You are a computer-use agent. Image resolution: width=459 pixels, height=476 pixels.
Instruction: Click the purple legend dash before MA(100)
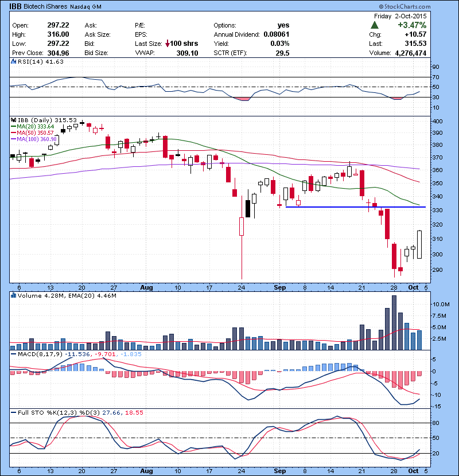pos(13,139)
